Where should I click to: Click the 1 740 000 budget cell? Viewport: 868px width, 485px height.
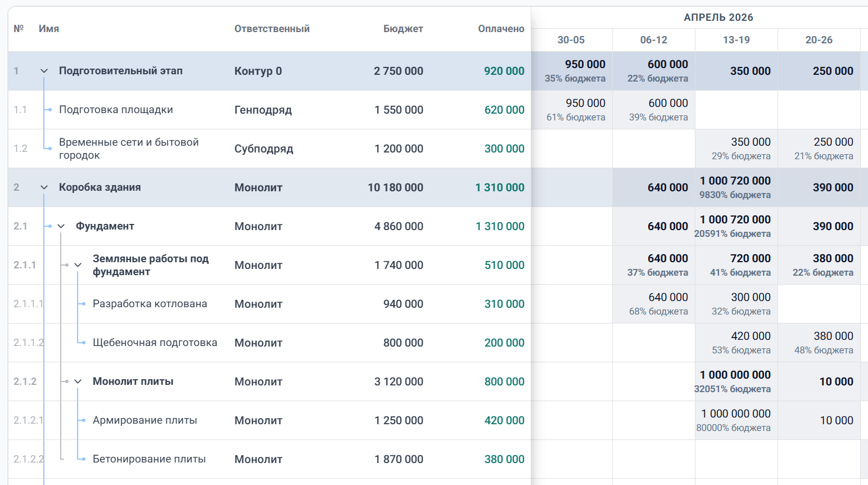[x=399, y=265]
